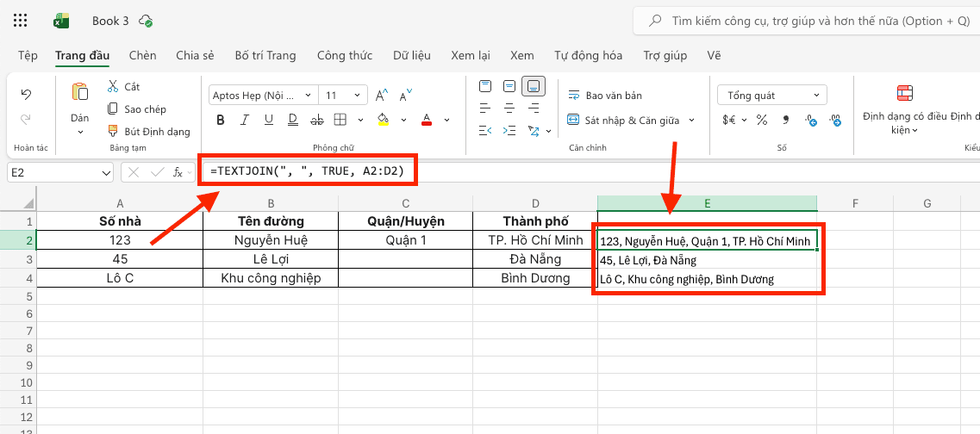Switch to the Bố trí Trang tab
Viewport: 980px width, 434px height.
265,56
